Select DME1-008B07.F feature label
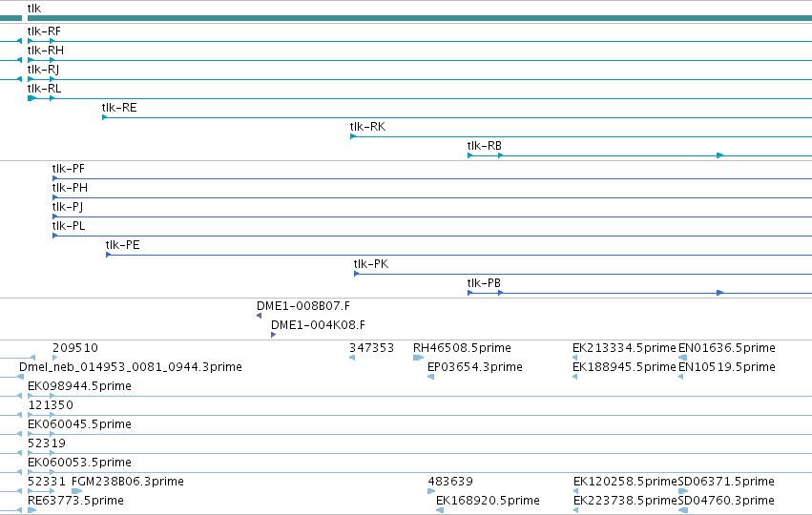 pos(303,306)
